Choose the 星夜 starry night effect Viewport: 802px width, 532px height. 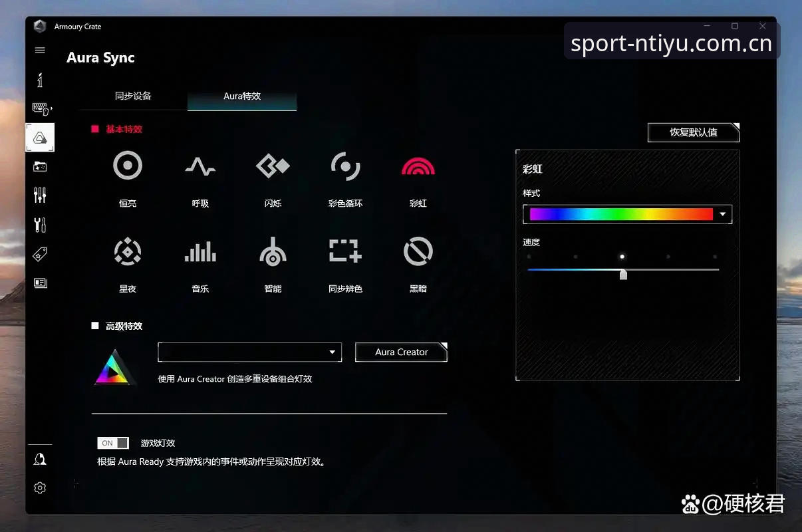click(128, 251)
